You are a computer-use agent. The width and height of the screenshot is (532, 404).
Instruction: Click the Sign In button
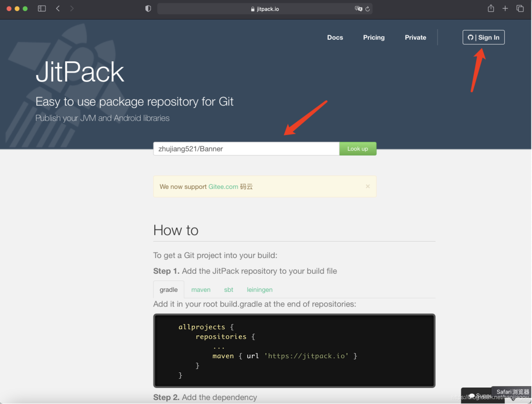(x=483, y=37)
